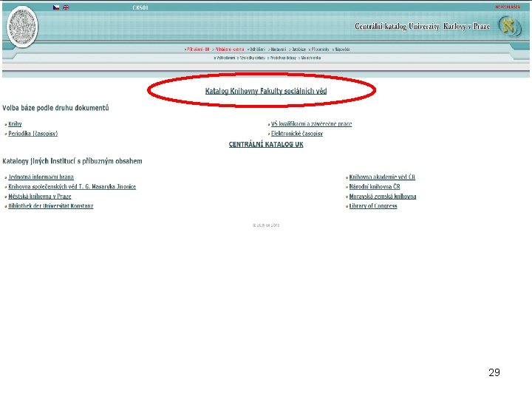Screen dimensions: 532x399
Task: Click the Ex Libris copyright footer text
Action: click(266, 225)
